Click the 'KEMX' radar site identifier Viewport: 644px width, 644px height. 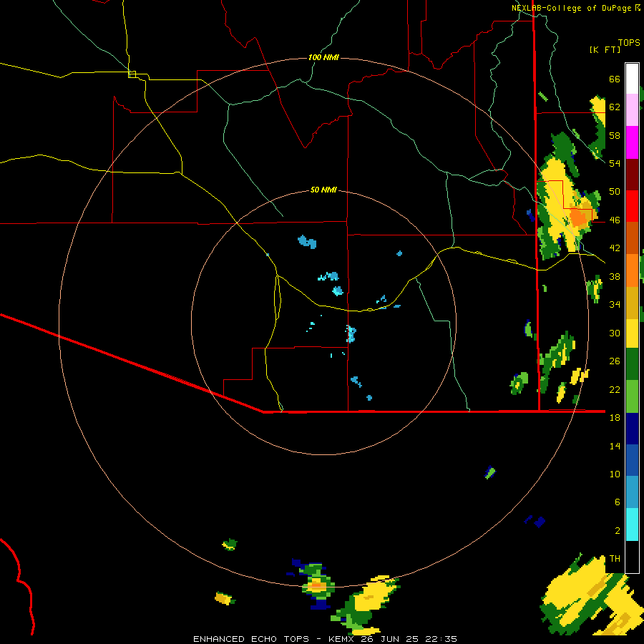tap(343, 639)
